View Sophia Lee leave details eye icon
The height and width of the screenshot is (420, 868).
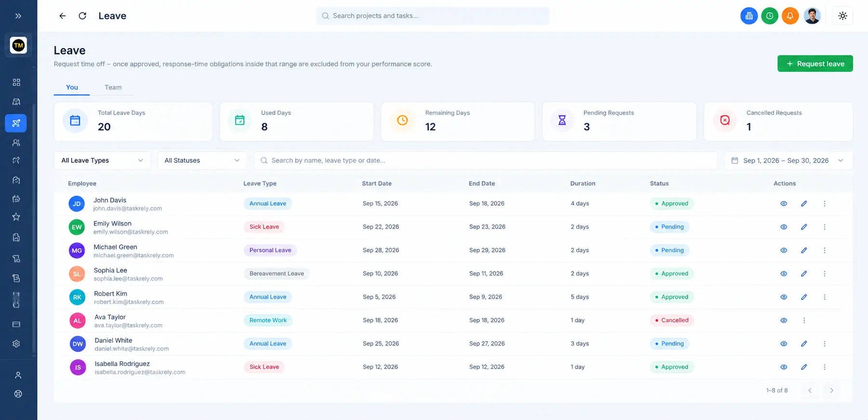pos(784,274)
